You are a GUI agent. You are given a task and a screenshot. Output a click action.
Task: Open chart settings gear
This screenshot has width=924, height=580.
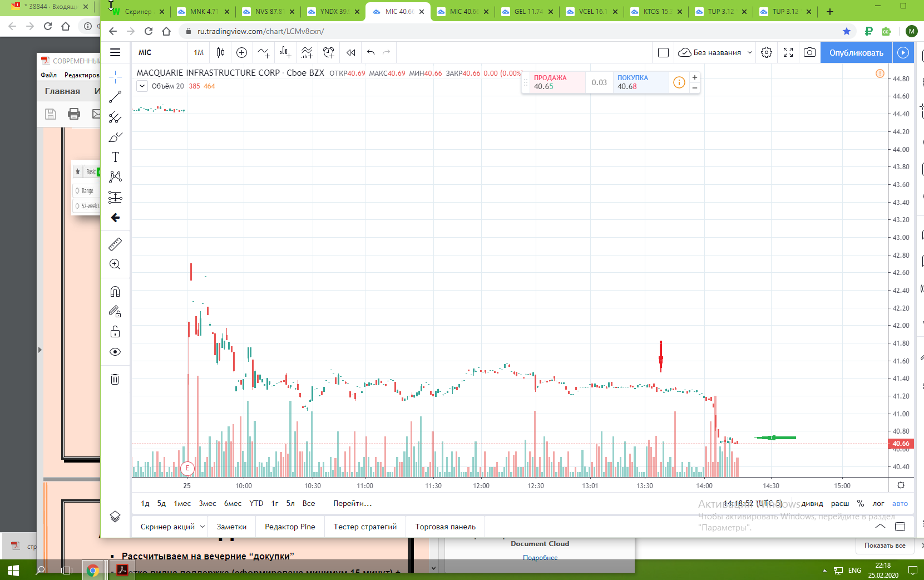(x=767, y=52)
